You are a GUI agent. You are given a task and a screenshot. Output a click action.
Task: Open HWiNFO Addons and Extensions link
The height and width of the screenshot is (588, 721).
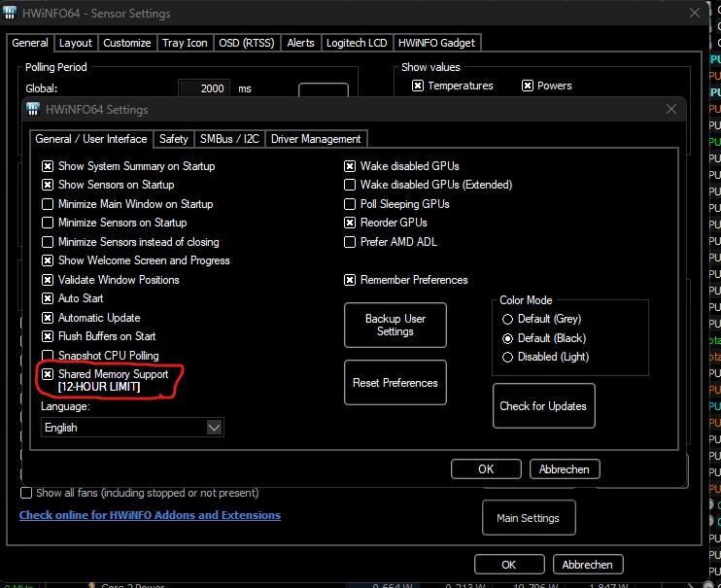150,515
